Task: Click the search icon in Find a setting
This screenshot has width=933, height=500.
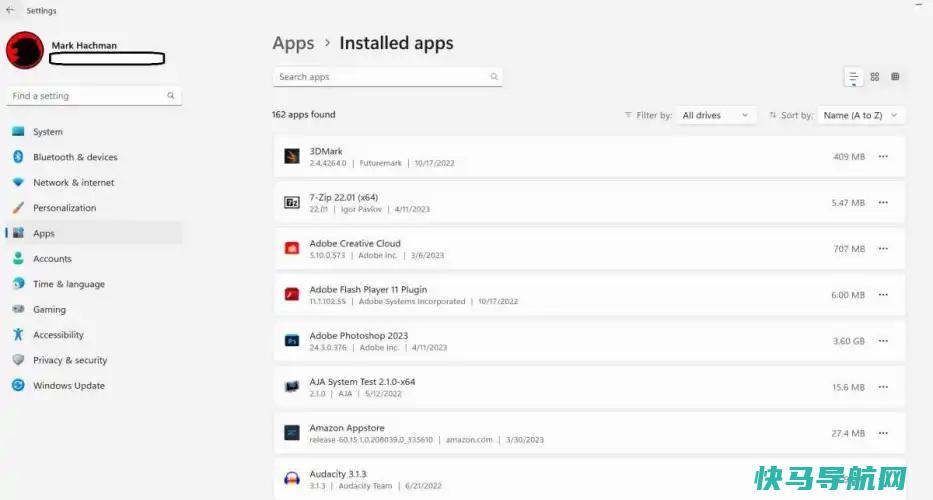Action: point(171,95)
